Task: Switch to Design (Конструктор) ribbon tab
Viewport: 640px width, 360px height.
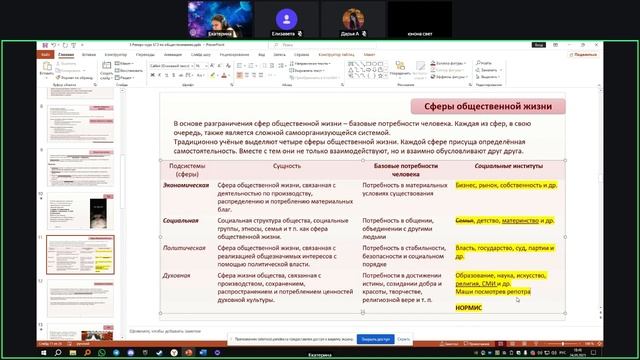Action: pyautogui.click(x=116, y=55)
